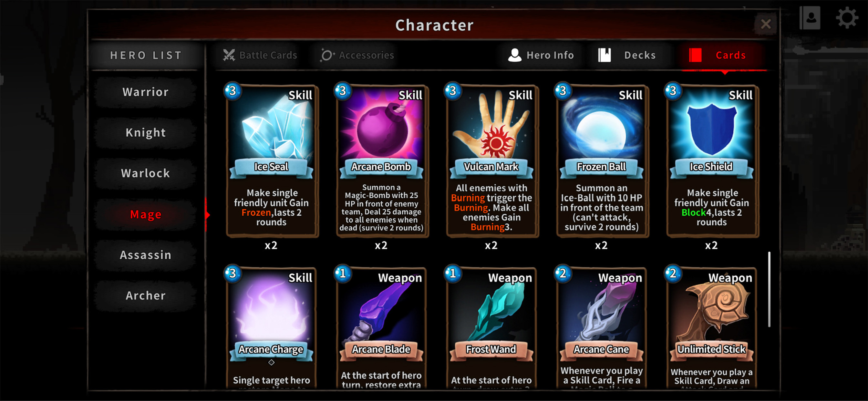This screenshot has width=868, height=401.
Task: Select the Vulcan Mark hand card
Action: point(491,161)
